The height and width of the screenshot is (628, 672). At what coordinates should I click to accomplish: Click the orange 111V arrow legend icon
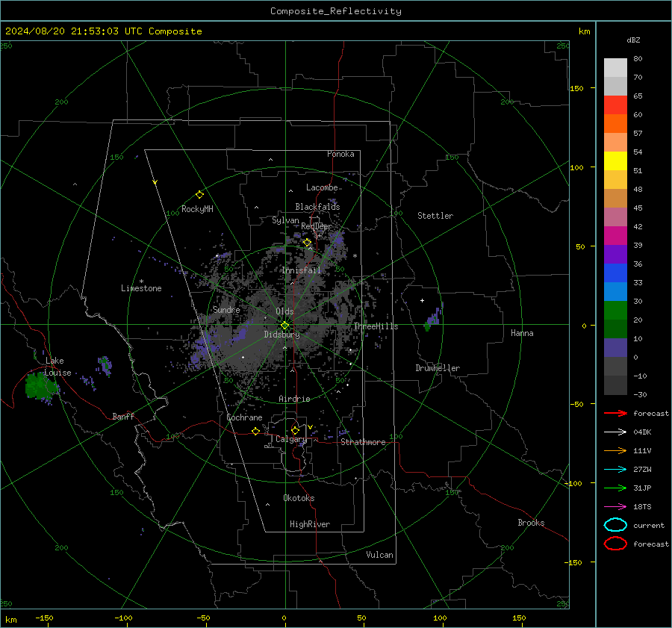point(615,450)
